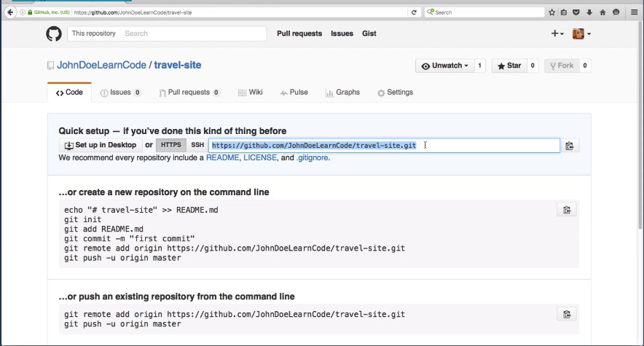
Task: Open the Firefox hamburger menu
Action: [x=632, y=12]
